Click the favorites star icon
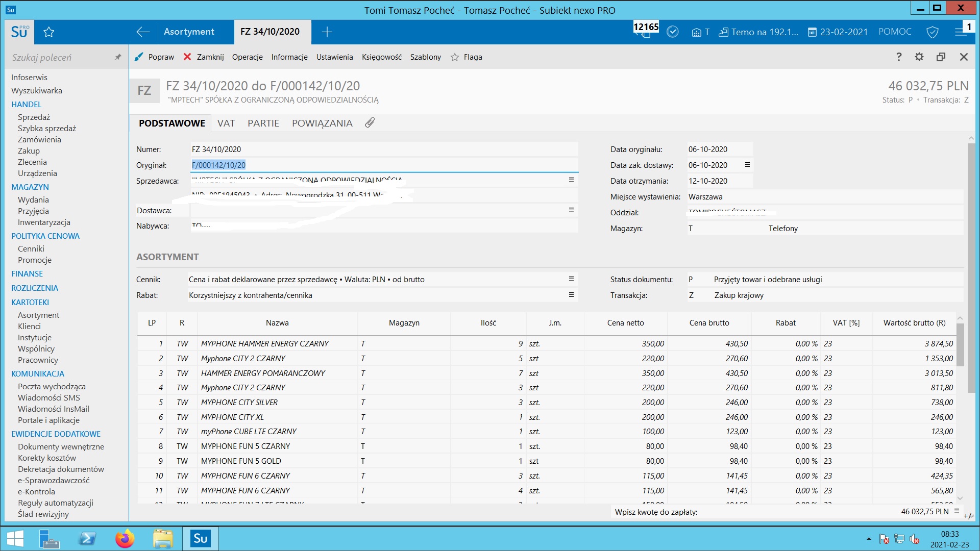Image resolution: width=980 pixels, height=551 pixels. point(49,32)
